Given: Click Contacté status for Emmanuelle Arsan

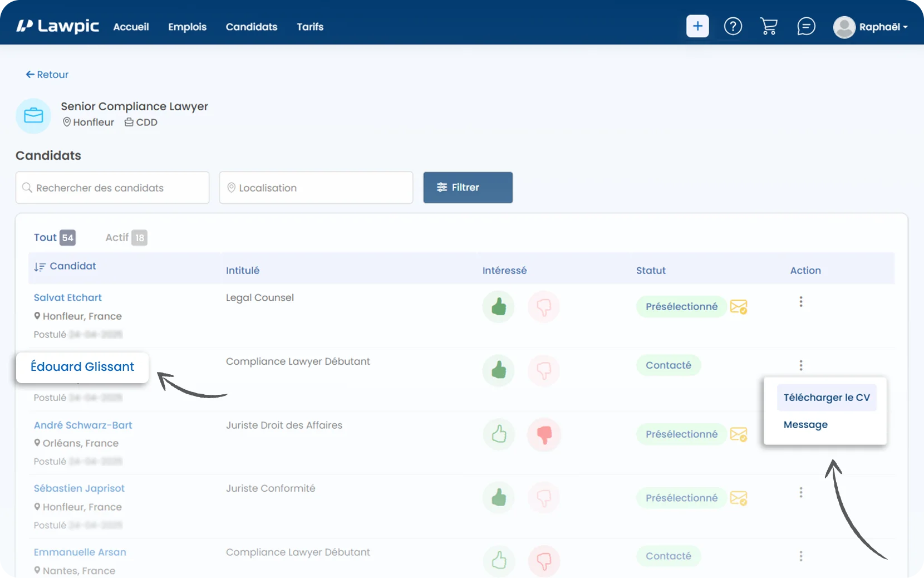Looking at the screenshot, I should point(669,556).
